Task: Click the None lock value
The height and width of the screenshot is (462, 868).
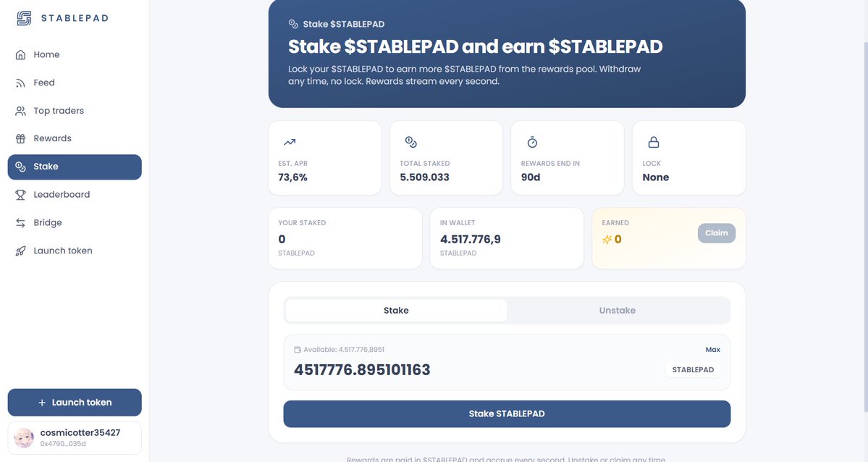Action: 655,177
